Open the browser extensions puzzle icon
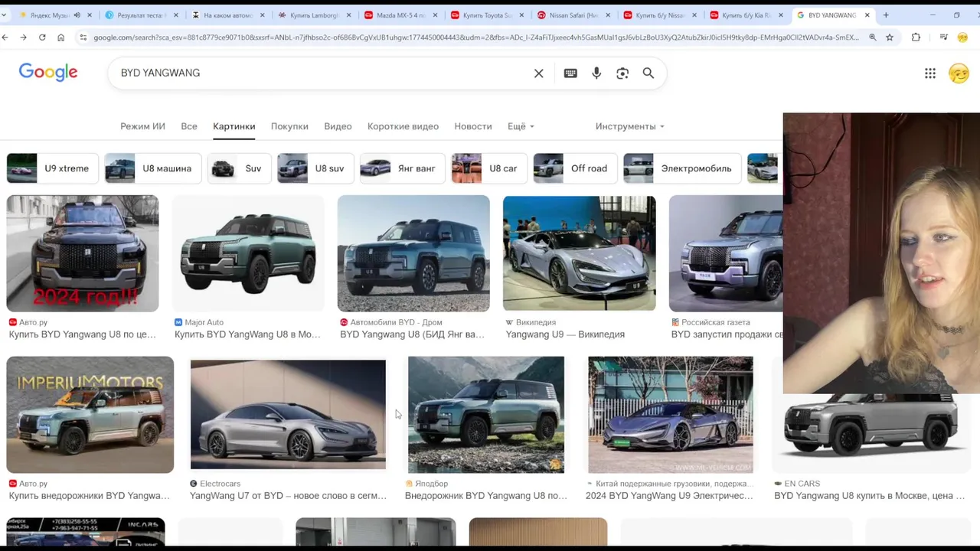This screenshot has width=980, height=551. pyautogui.click(x=916, y=37)
